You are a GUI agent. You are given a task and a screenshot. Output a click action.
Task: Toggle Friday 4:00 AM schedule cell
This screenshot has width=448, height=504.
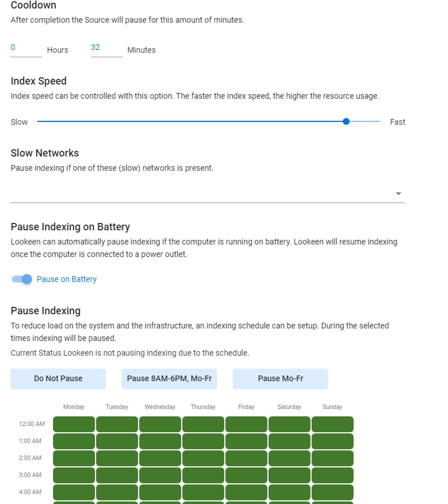[x=246, y=492]
